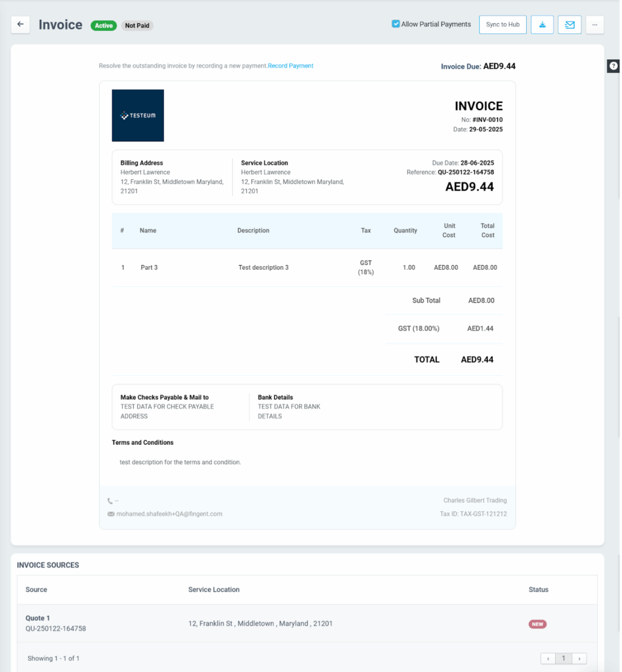Click the Testeum company logo

point(138,115)
